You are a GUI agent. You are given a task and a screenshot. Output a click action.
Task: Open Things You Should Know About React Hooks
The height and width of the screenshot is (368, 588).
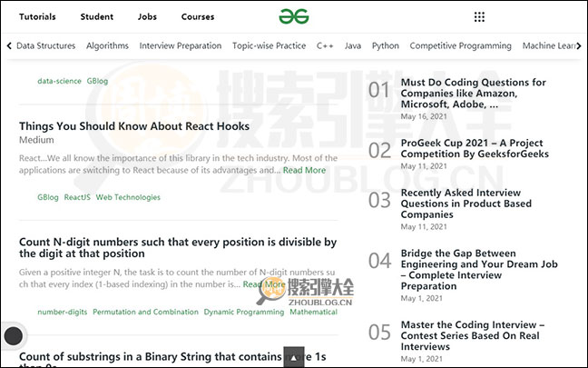tap(134, 126)
